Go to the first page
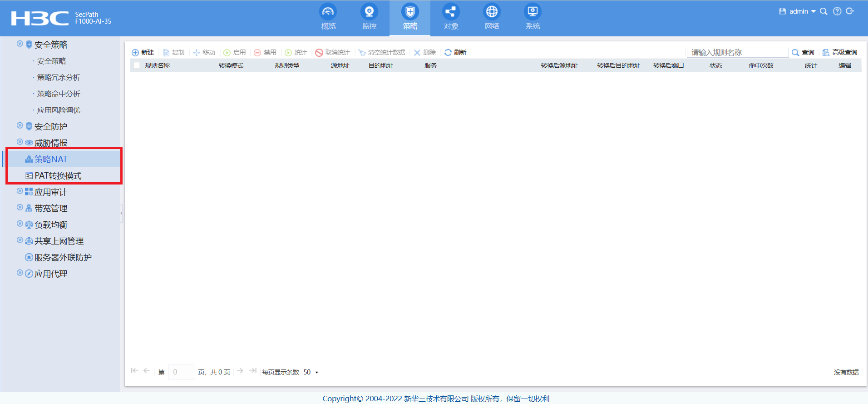The width and height of the screenshot is (868, 404). 134,371
